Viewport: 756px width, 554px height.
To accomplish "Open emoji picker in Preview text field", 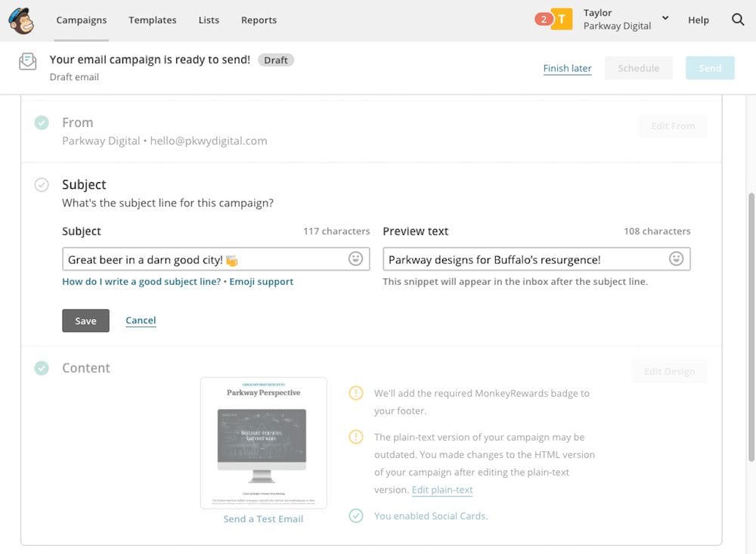I will tap(676, 259).
